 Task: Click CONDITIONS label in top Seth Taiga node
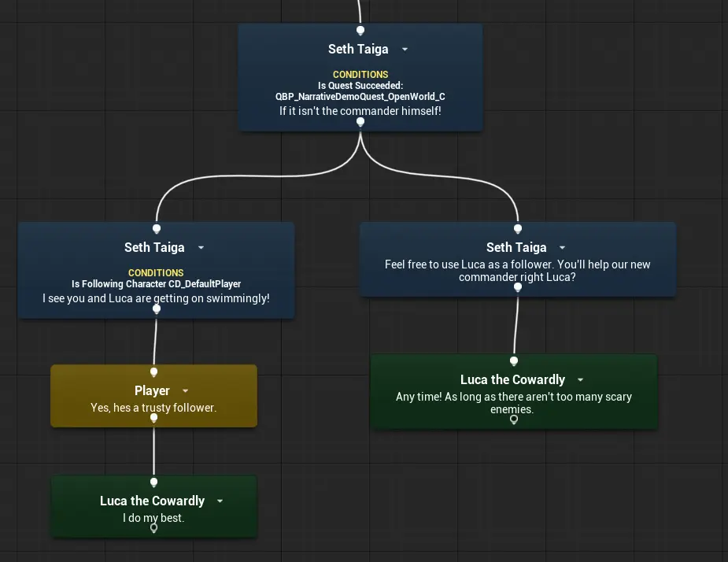click(x=360, y=74)
